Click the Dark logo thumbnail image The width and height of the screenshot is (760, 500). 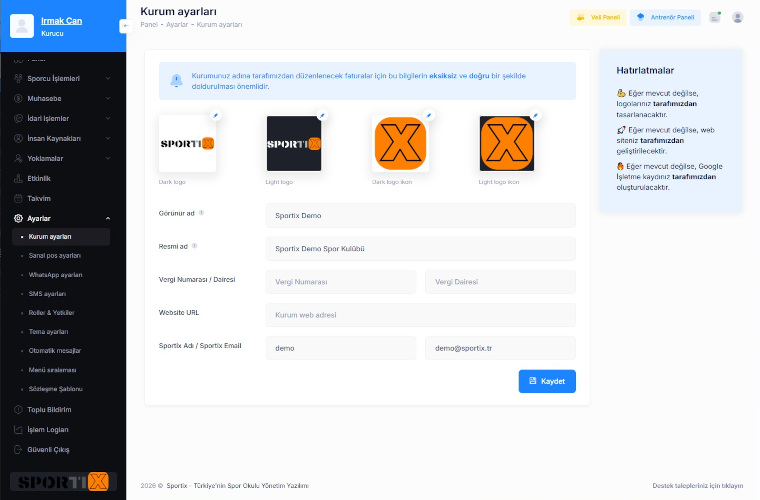(188, 143)
